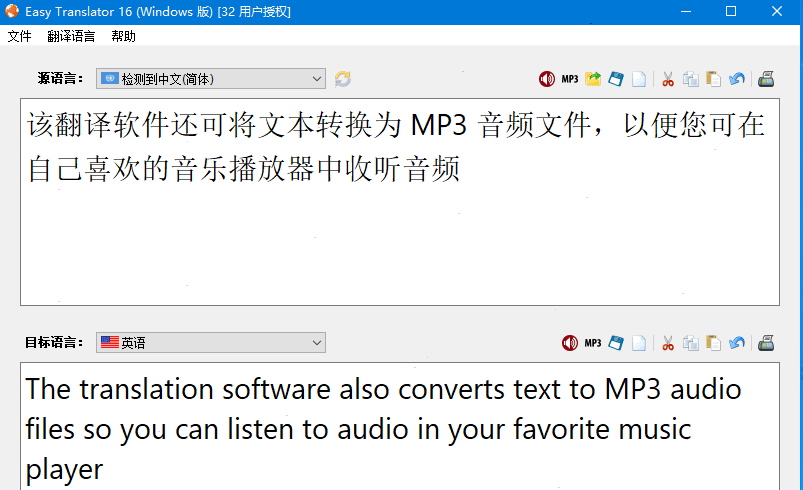Copy translated text

[x=690, y=343]
